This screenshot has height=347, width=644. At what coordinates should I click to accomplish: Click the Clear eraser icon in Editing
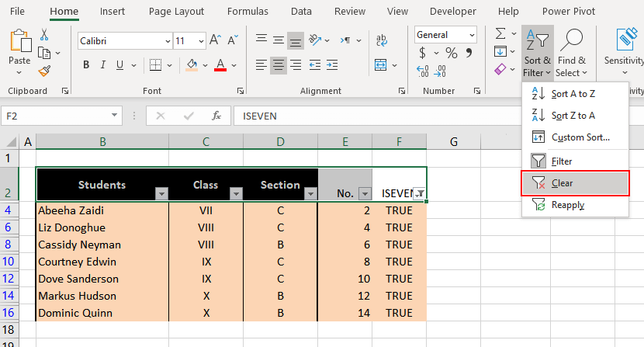[x=500, y=69]
